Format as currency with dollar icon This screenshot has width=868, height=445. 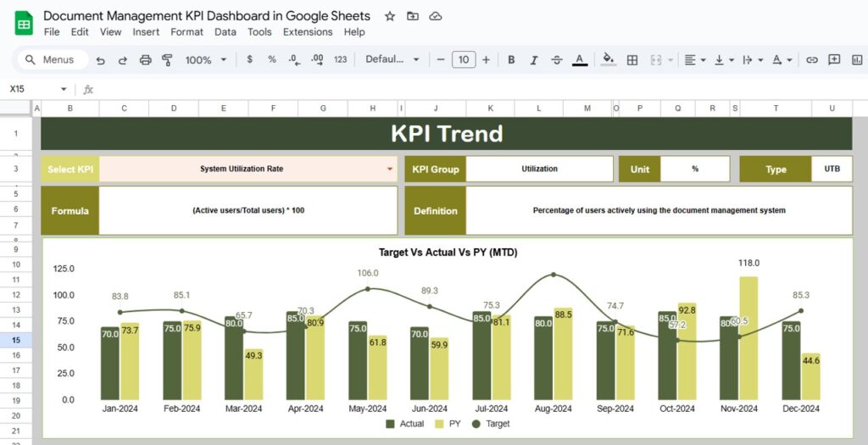(250, 59)
